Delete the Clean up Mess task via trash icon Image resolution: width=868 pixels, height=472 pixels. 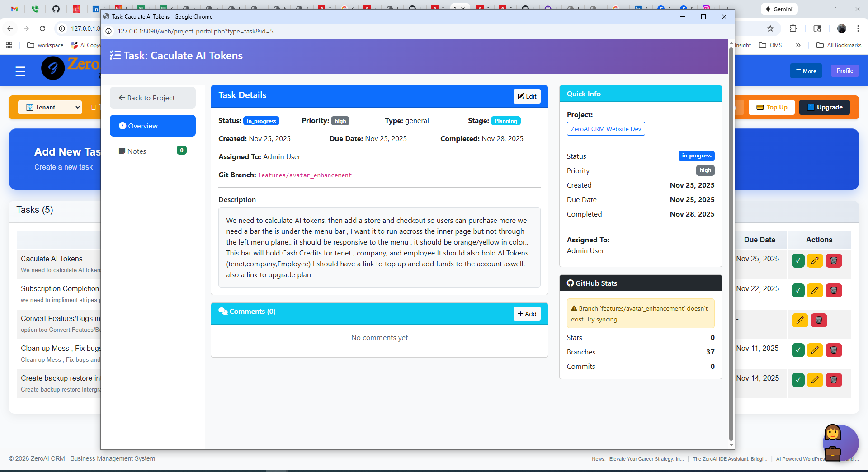(834, 350)
